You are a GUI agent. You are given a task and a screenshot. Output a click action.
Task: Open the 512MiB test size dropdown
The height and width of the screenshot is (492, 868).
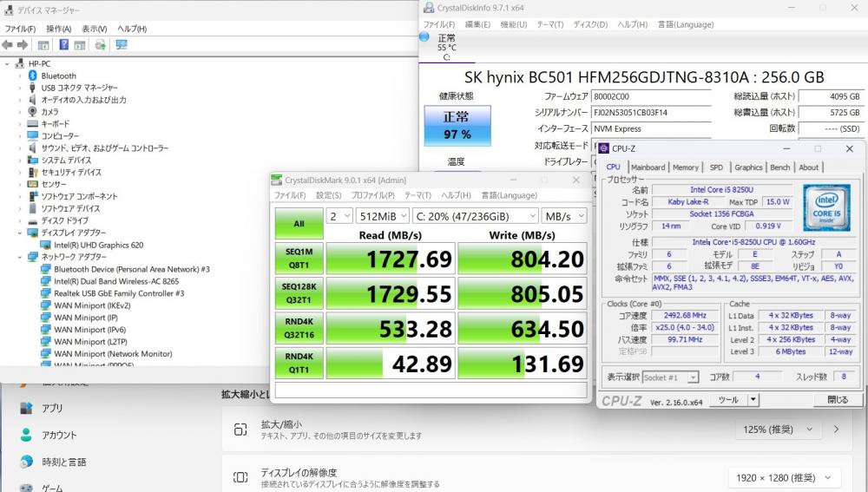(382, 216)
